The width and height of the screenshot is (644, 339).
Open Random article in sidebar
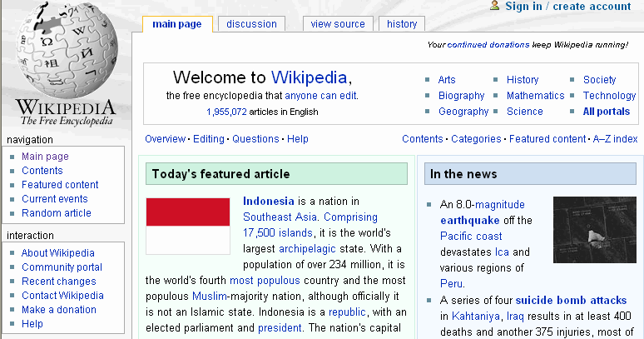[x=57, y=213]
